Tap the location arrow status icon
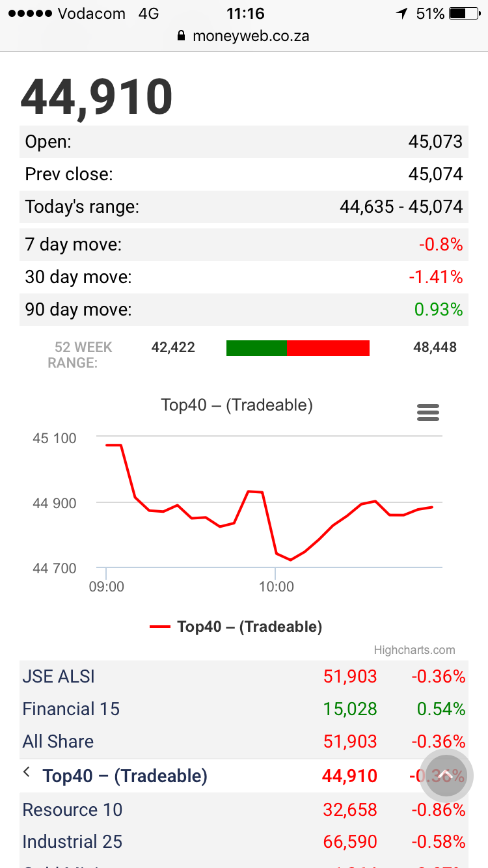The image size is (488, 868). [402, 13]
